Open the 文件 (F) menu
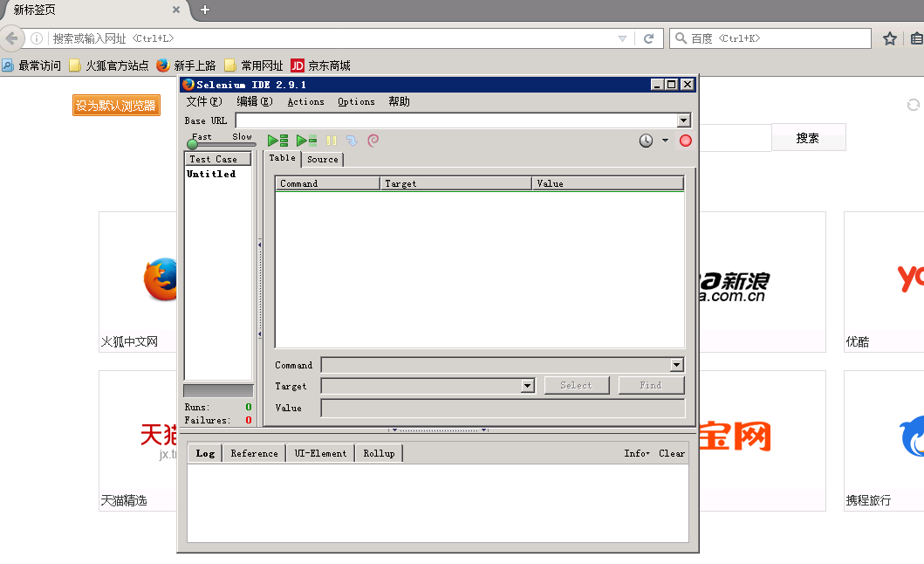The image size is (924, 564). (204, 101)
